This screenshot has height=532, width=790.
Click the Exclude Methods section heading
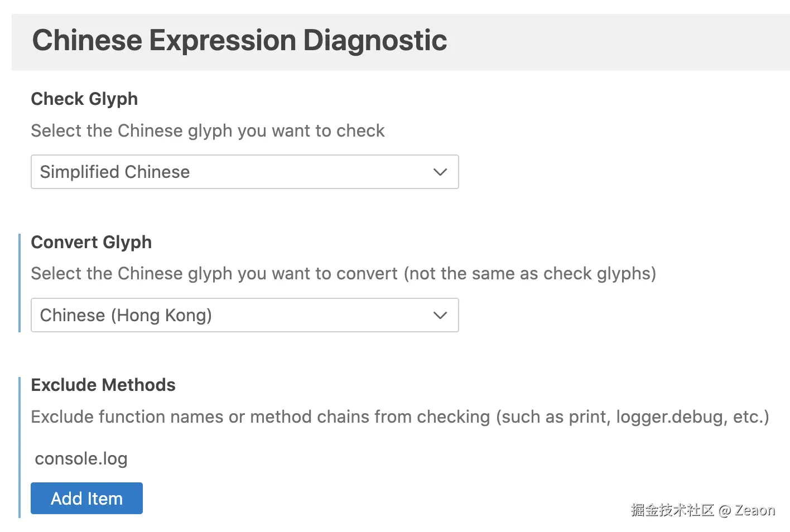point(103,385)
